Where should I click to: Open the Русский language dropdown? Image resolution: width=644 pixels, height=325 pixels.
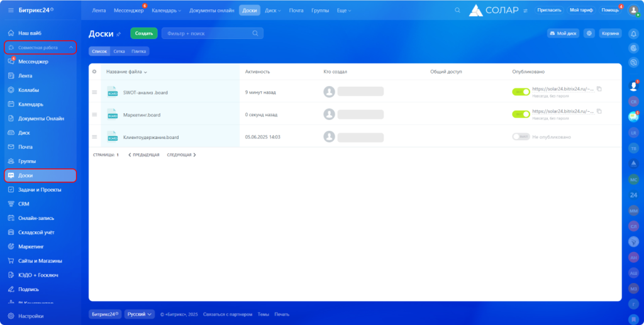click(x=140, y=314)
